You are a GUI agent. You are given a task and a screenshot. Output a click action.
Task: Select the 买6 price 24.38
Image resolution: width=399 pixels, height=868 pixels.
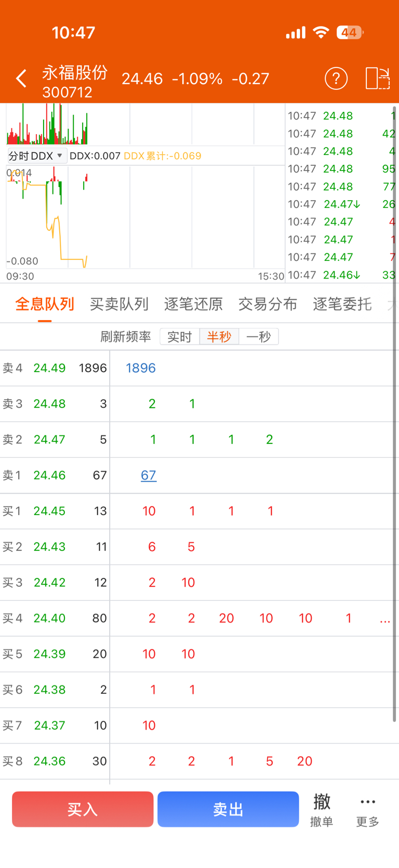[x=49, y=690]
